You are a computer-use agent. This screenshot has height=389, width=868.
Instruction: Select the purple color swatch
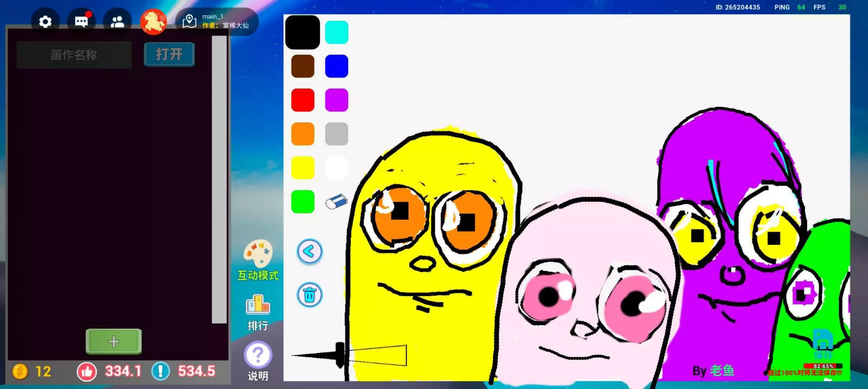(336, 100)
